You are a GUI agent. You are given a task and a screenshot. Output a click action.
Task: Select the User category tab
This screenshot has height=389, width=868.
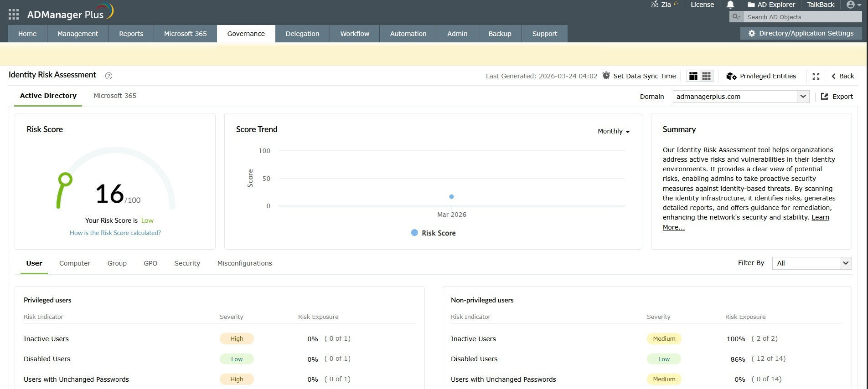tap(34, 263)
